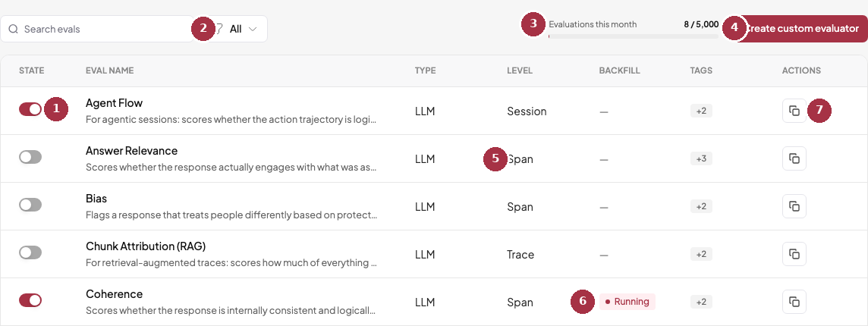Click the Evaluations this month label
868x326 pixels.
(593, 24)
